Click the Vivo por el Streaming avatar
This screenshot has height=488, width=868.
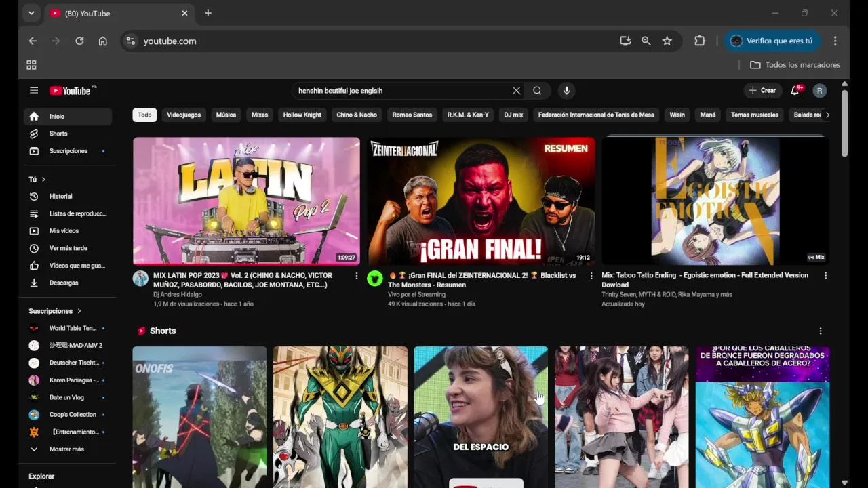[x=375, y=279]
